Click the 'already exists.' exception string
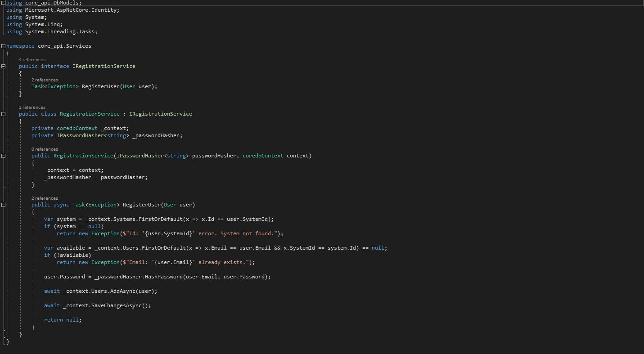 222,262
